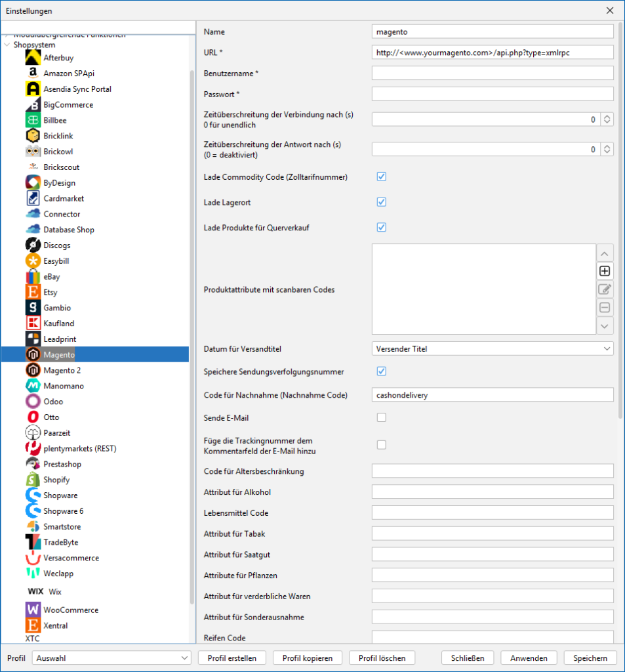The width and height of the screenshot is (625, 672).
Task: Click the edit pencil icon beside the attributes list
Action: pyautogui.click(x=605, y=289)
